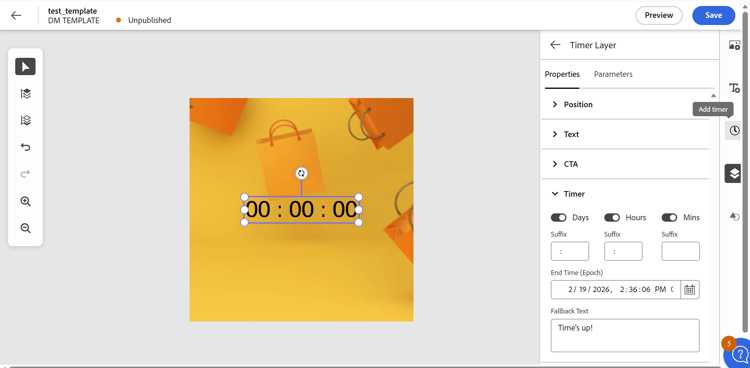Undo the last action

coord(25,147)
